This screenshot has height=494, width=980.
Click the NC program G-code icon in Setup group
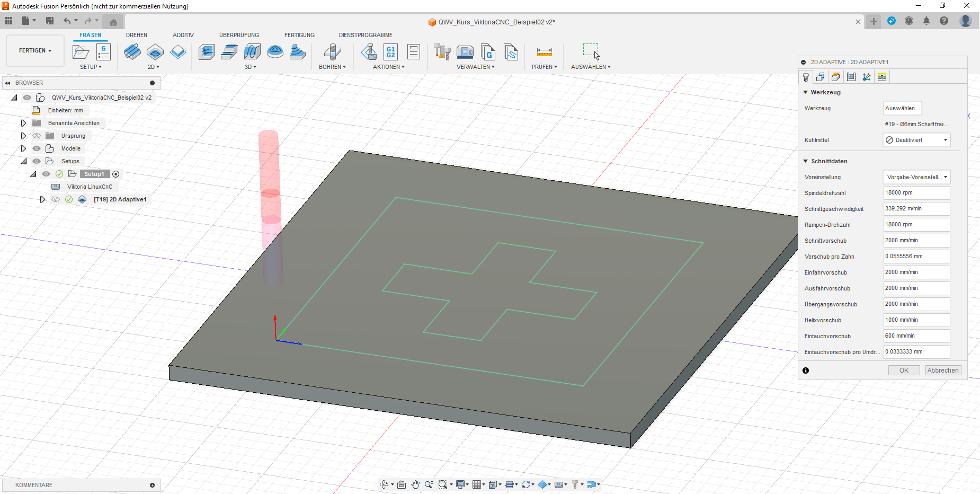(x=103, y=52)
